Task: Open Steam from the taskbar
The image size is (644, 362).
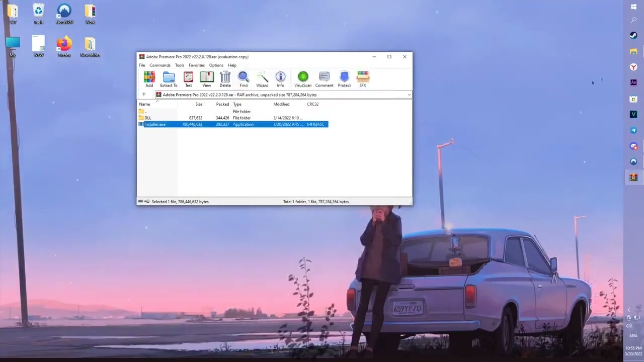Action: [633, 36]
